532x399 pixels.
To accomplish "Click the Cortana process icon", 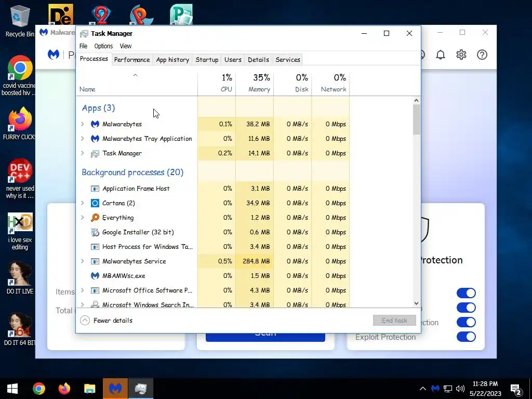I will click(x=95, y=203).
